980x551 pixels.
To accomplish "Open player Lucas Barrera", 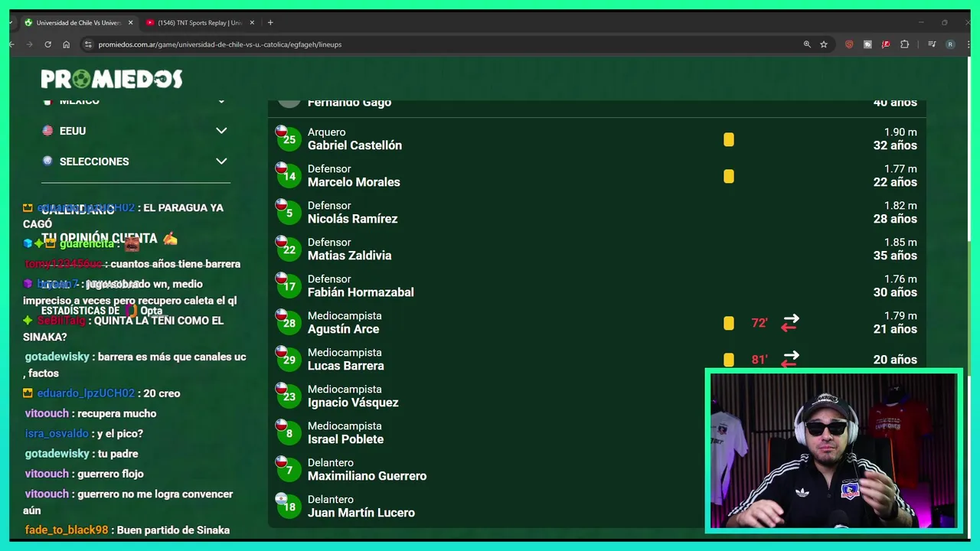I will [x=346, y=366].
